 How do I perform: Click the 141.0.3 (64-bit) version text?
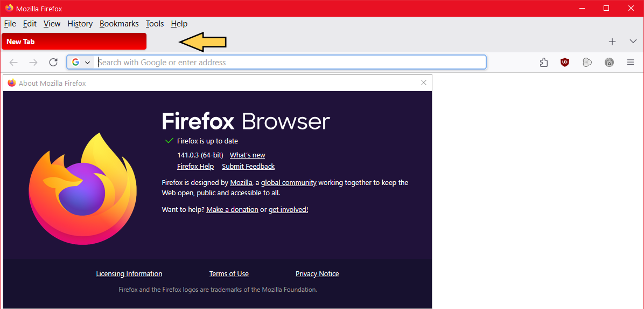[x=200, y=155]
